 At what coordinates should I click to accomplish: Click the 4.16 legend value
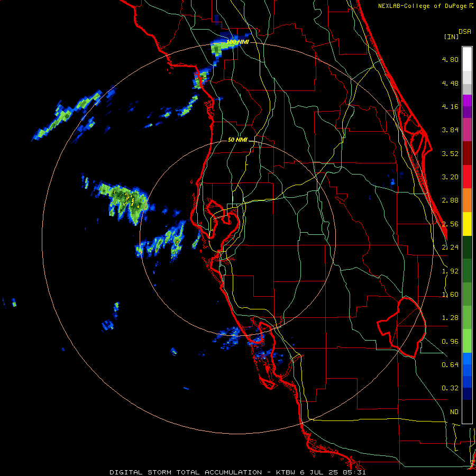pyautogui.click(x=450, y=106)
